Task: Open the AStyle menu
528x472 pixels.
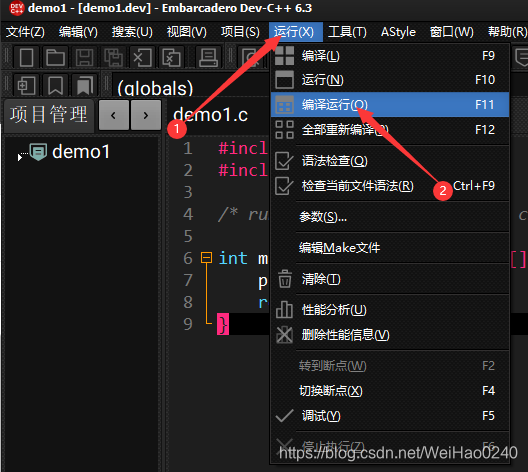Action: pyautogui.click(x=398, y=32)
